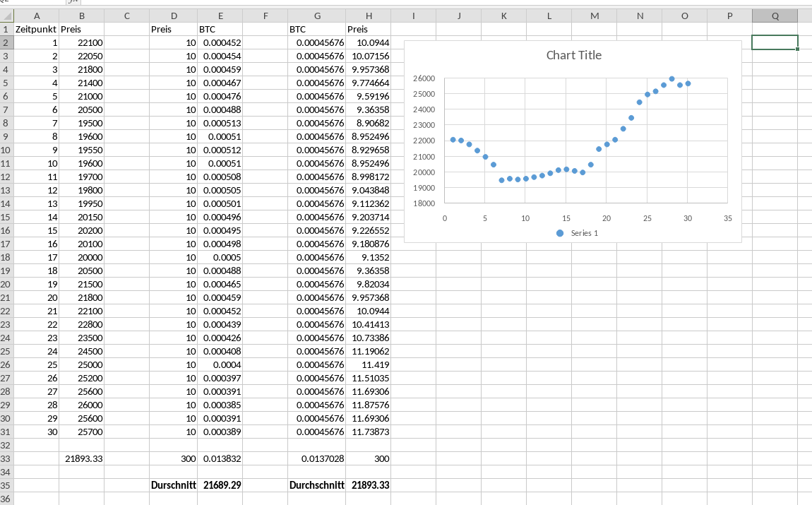Click the 'Durschnitt' label cell

pyautogui.click(x=174, y=485)
